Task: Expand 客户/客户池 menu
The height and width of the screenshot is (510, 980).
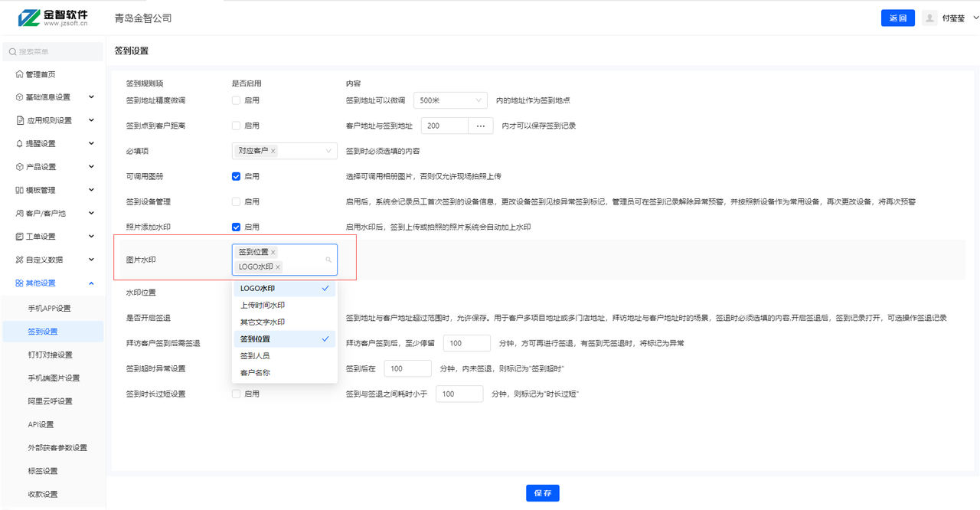Action: coord(52,213)
